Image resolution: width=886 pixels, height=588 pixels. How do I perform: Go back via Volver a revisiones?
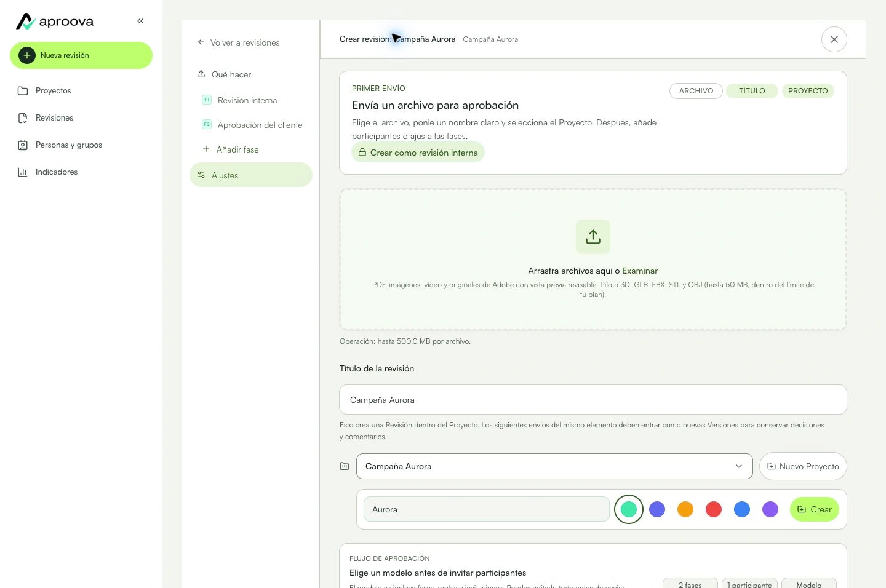pyautogui.click(x=238, y=42)
